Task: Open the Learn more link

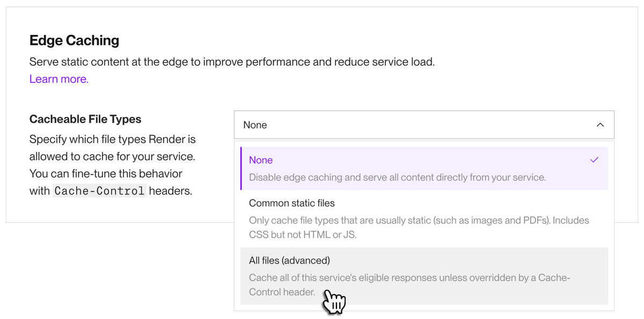Action: 58,78
